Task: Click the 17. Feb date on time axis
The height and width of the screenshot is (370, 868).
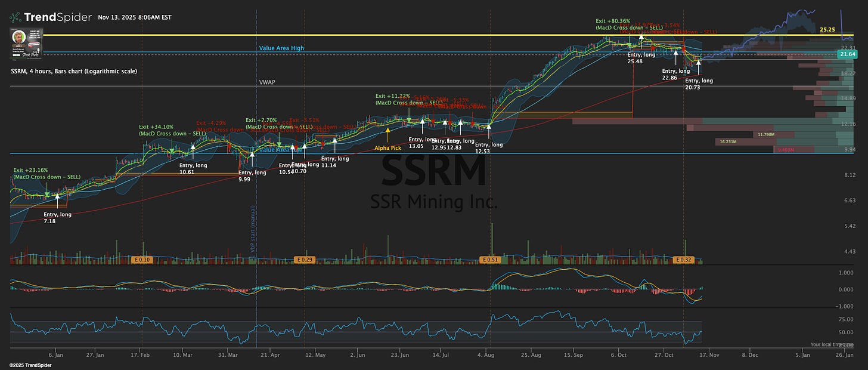Action: (x=140, y=354)
